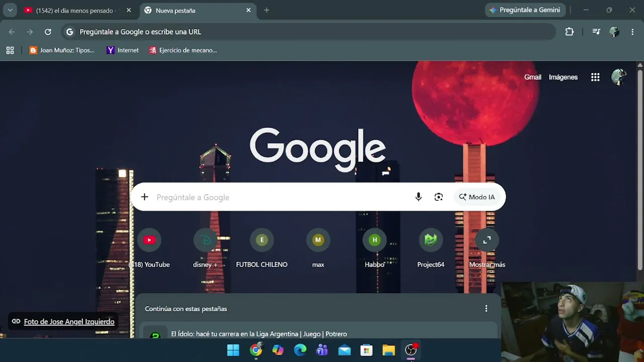The height and width of the screenshot is (362, 644).
Task: Open Microsoft Edge from the taskbar
Action: coord(300,350)
